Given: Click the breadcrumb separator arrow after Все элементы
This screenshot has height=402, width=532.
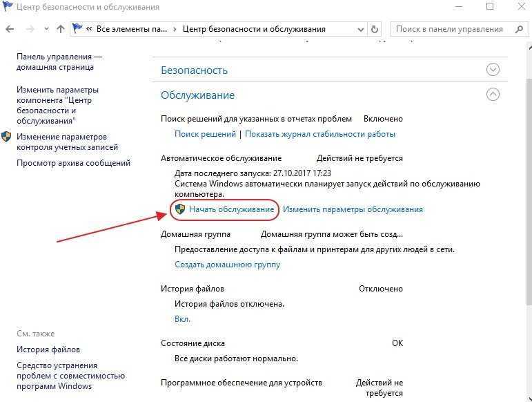Looking at the screenshot, I should [x=175, y=30].
